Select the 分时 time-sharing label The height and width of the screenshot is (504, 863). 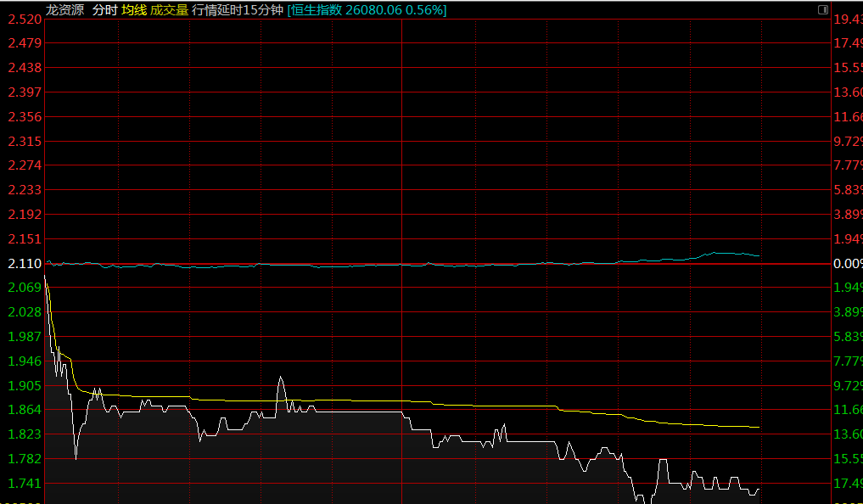(104, 10)
